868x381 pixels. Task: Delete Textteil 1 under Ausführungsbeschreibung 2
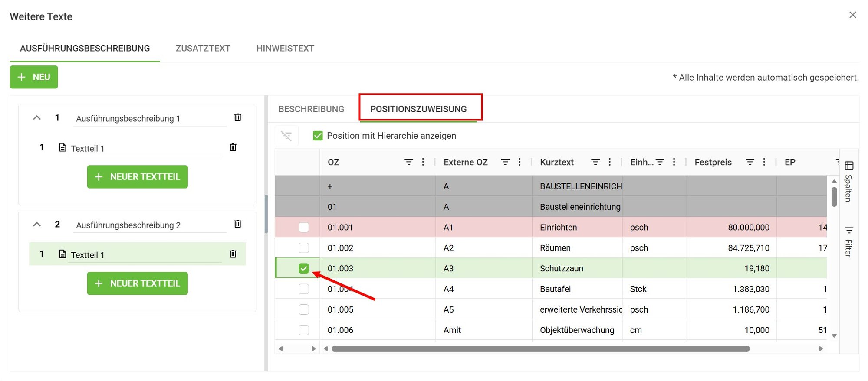point(233,254)
